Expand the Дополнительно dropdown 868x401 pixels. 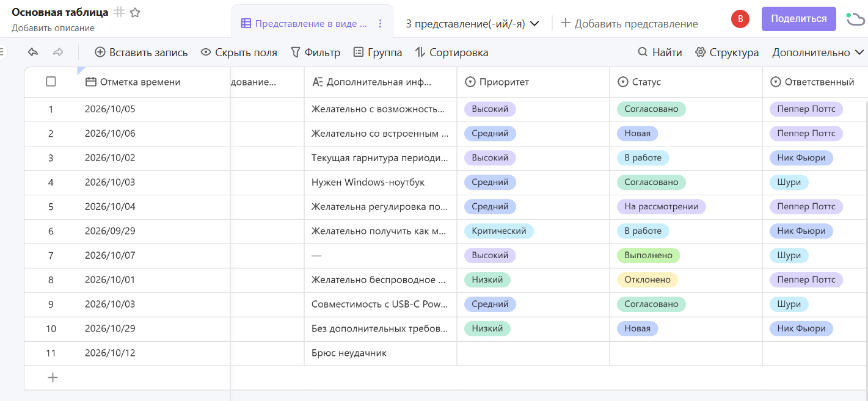819,52
